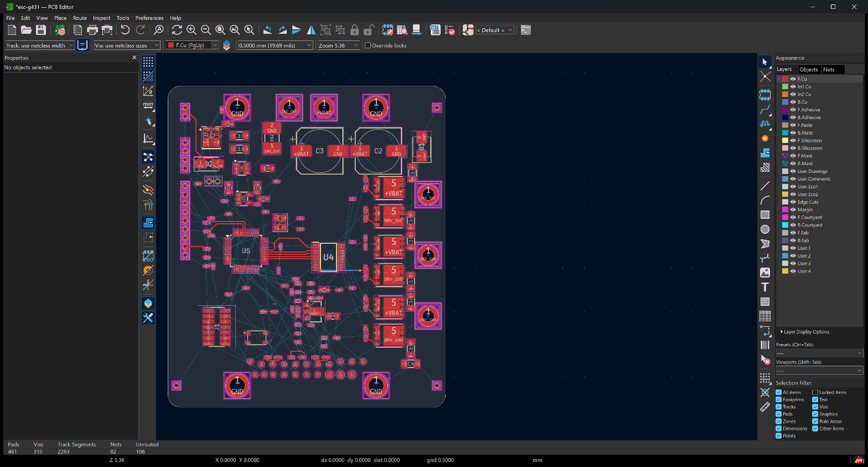Switch to the Nets tab

(829, 69)
